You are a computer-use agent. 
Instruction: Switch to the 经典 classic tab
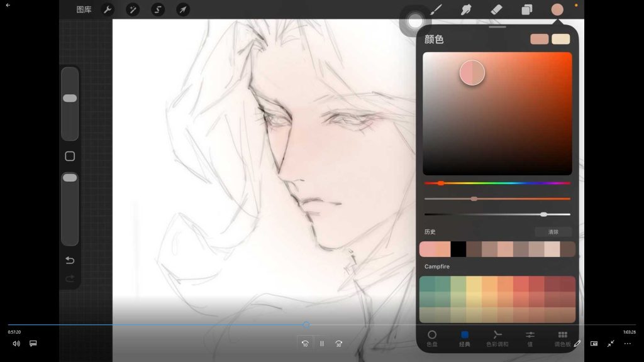(465, 339)
